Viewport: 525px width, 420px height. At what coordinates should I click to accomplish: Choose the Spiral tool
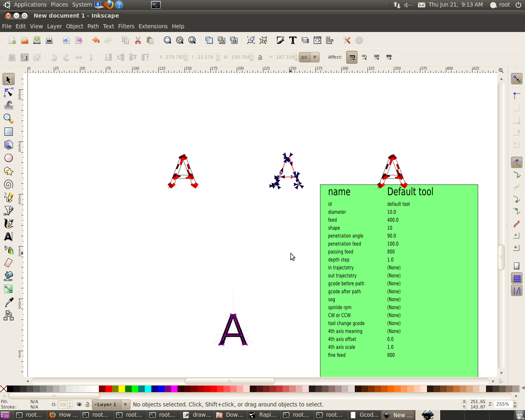[9, 184]
